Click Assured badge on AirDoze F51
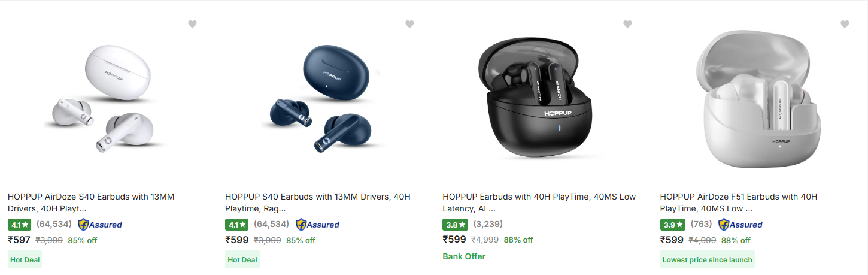The width and height of the screenshot is (868, 275). point(740,225)
